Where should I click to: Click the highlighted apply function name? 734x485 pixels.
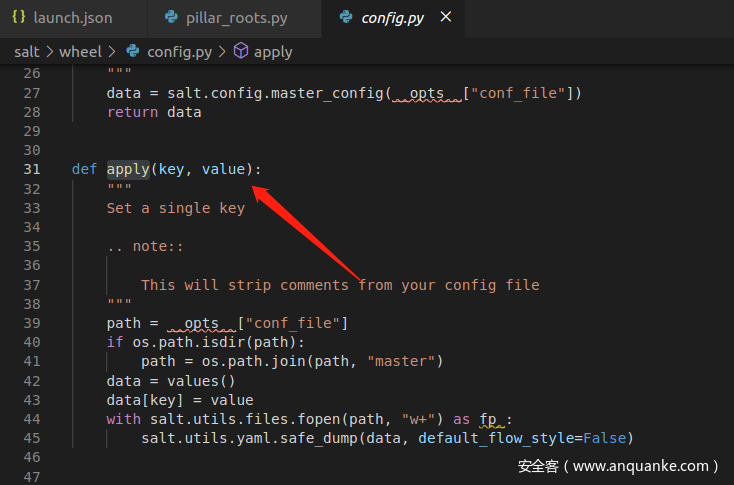[x=128, y=169]
